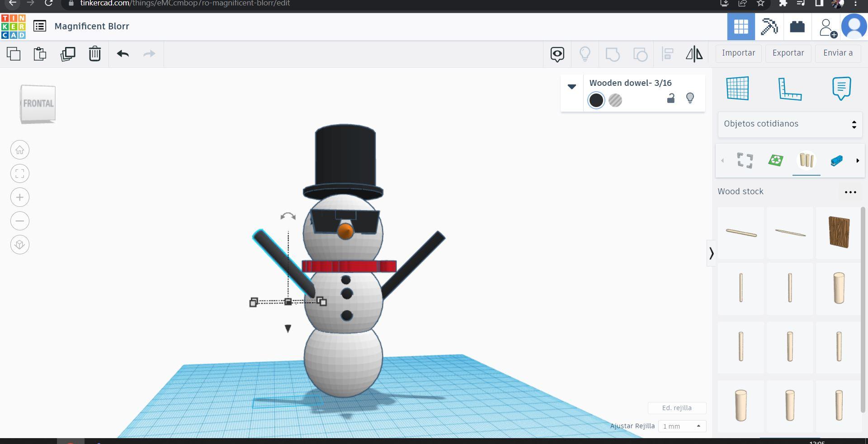Invite collaborators with add-person icon
The height and width of the screenshot is (444, 868).
click(x=827, y=28)
